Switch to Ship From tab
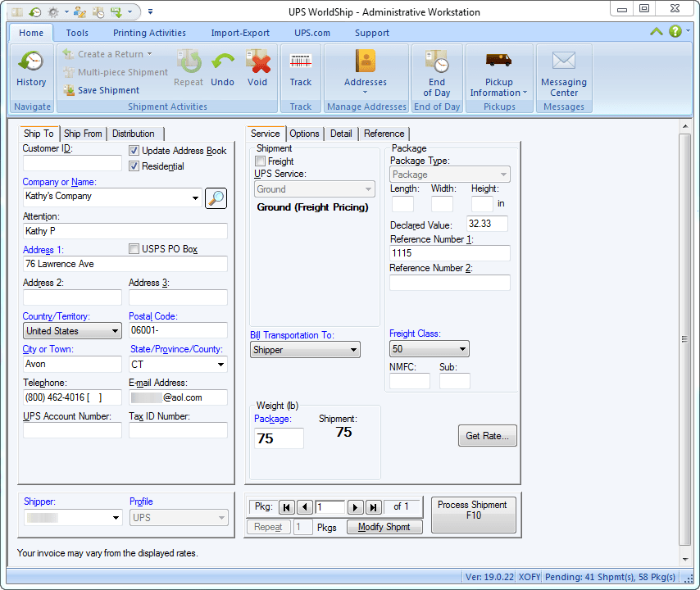Screen dimensions: 700x590 tap(83, 134)
